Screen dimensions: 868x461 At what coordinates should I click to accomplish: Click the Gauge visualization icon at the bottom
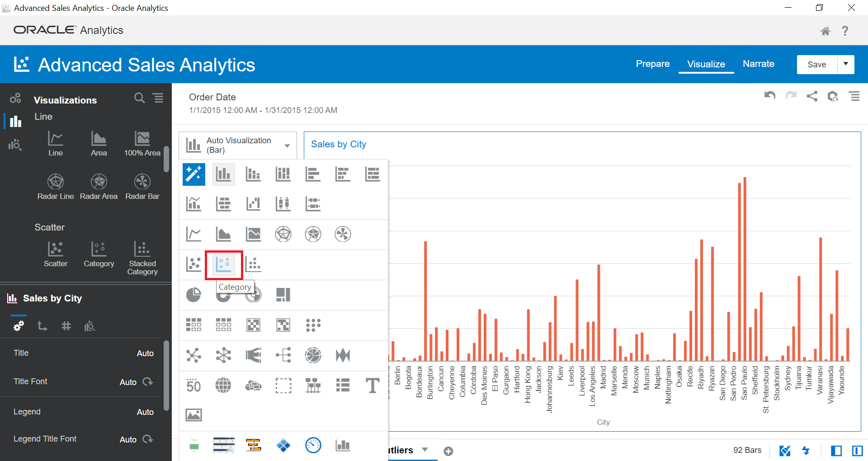coord(313,446)
